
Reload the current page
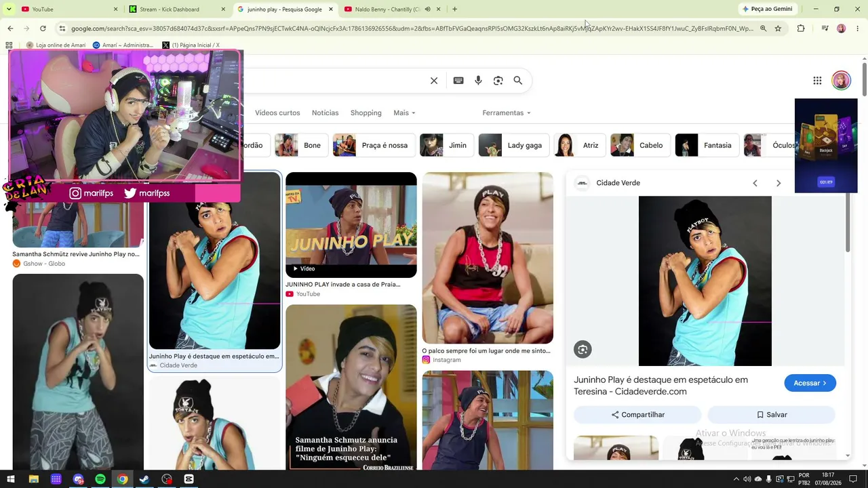[x=43, y=28]
